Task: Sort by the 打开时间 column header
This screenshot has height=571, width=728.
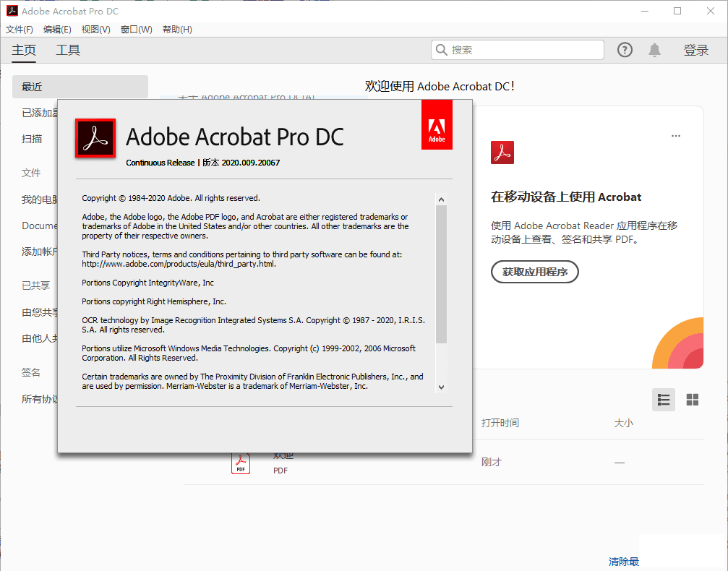Action: (500, 423)
